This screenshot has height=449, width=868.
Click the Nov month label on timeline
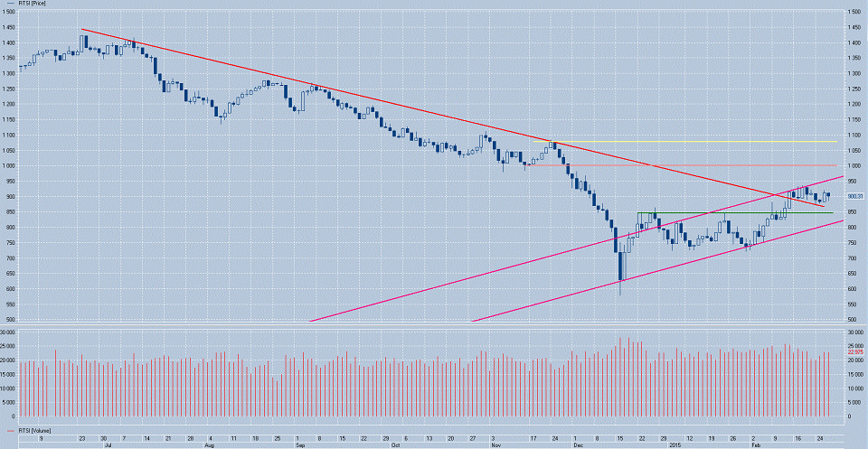[495, 445]
